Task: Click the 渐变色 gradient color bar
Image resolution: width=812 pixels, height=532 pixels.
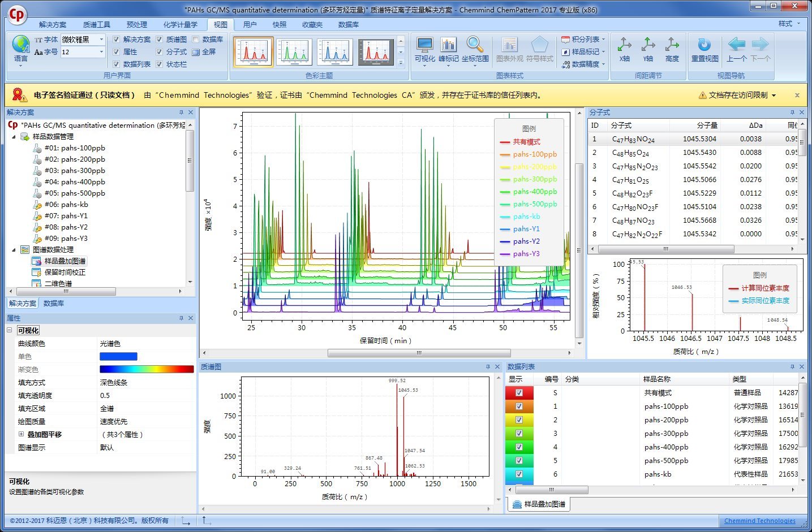Action: (x=147, y=370)
